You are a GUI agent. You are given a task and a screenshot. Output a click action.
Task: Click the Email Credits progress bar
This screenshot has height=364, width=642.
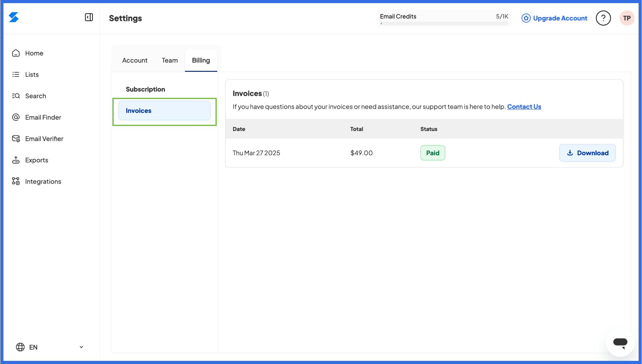(x=444, y=24)
